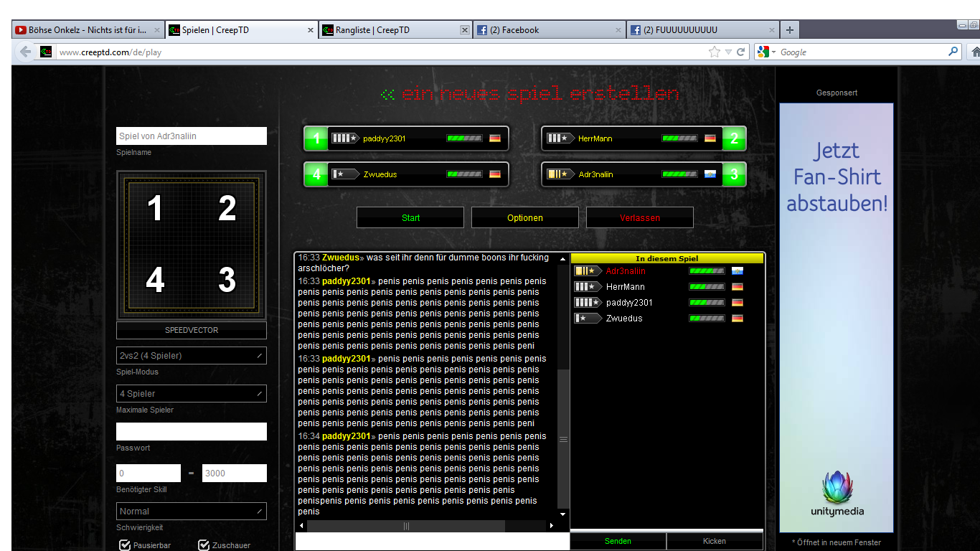Open the Maximale Spieler dropdown
Image resolution: width=980 pixels, height=551 pixels.
[192, 394]
